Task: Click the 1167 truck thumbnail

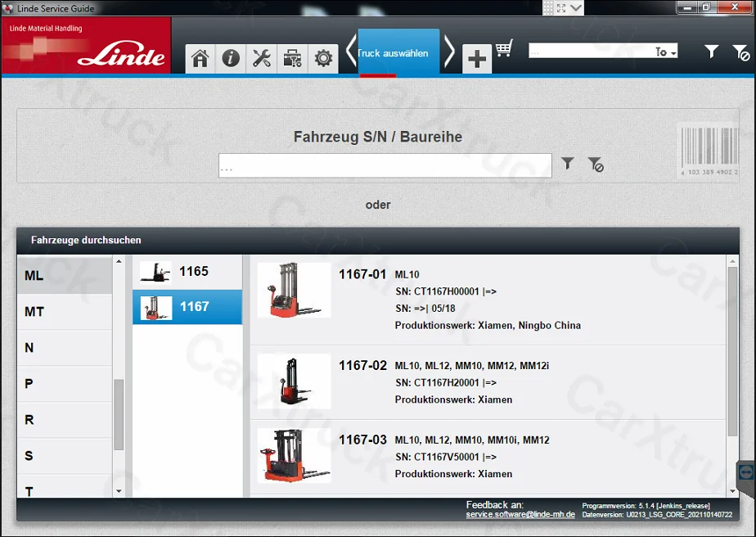Action: click(x=155, y=308)
